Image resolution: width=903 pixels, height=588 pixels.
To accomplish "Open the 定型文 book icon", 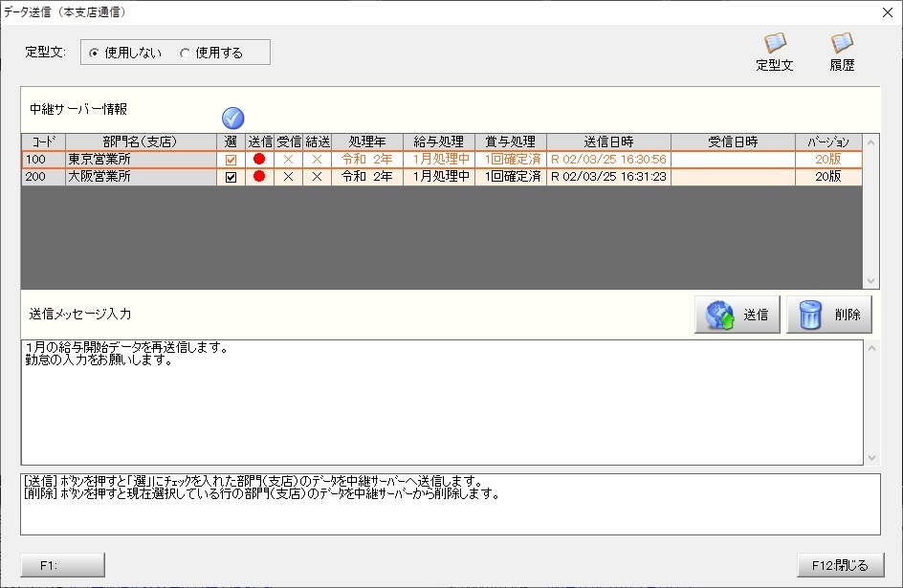I will 775,52.
